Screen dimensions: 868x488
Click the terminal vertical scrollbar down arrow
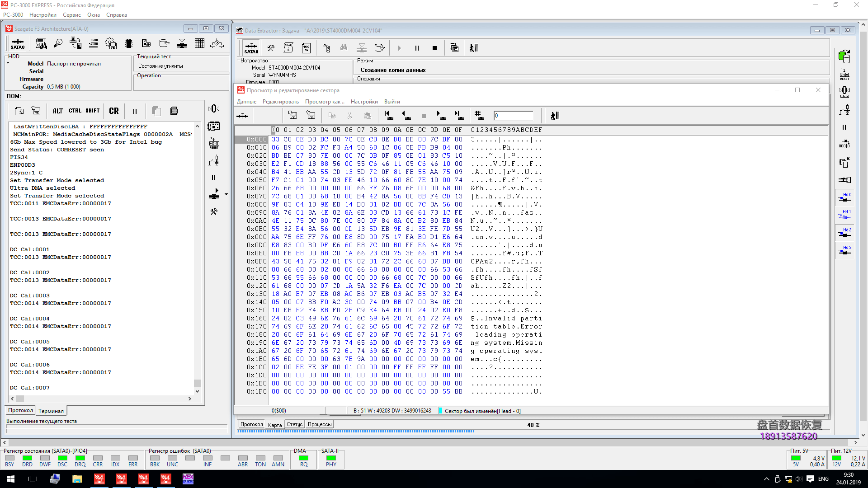(x=197, y=391)
